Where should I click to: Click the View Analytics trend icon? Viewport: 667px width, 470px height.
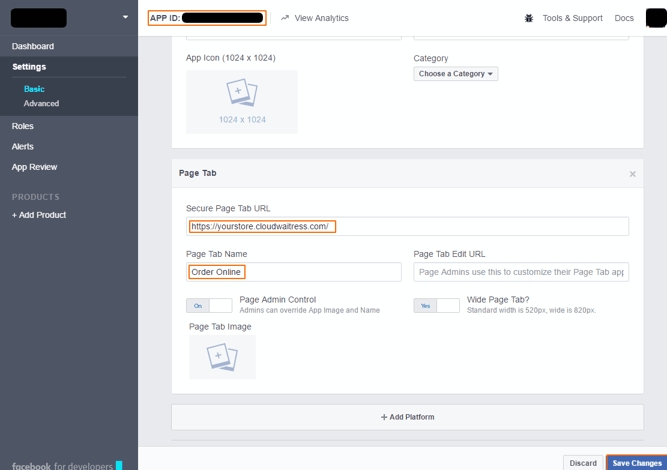[285, 18]
